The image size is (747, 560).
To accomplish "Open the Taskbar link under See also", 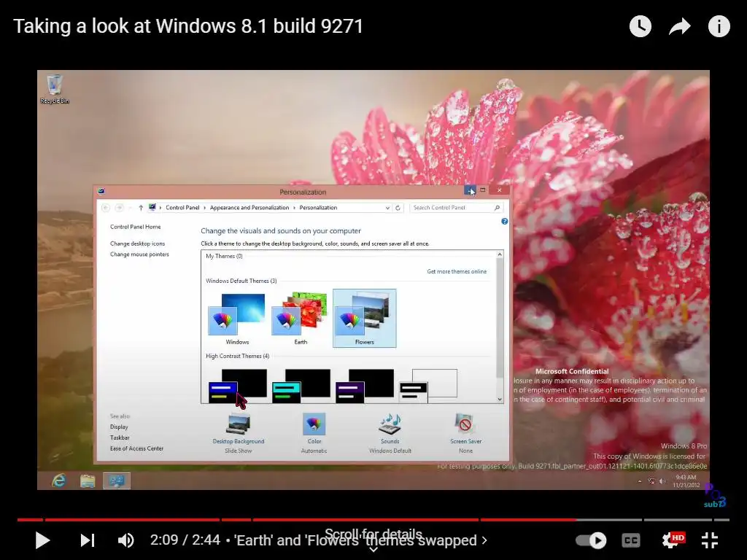I will pos(120,437).
